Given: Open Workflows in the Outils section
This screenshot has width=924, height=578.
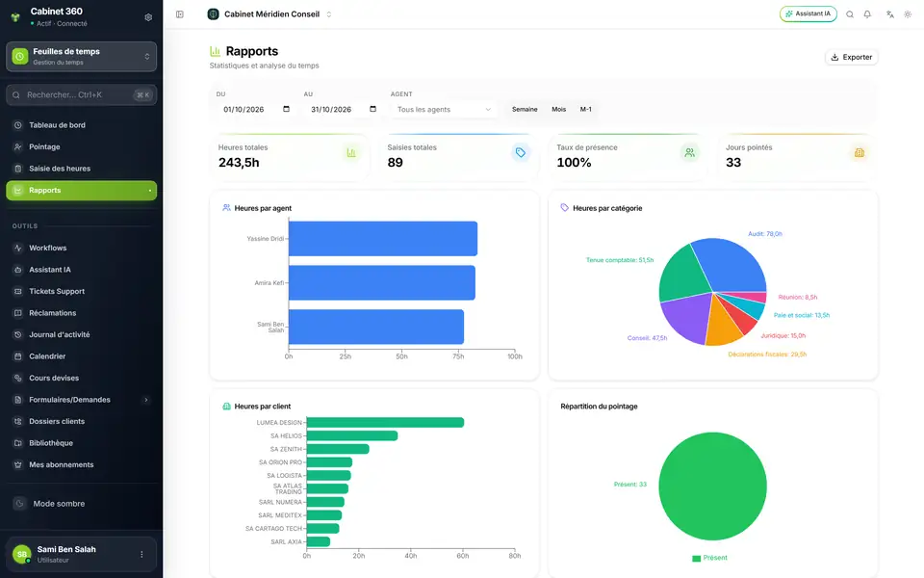Looking at the screenshot, I should point(81,248).
